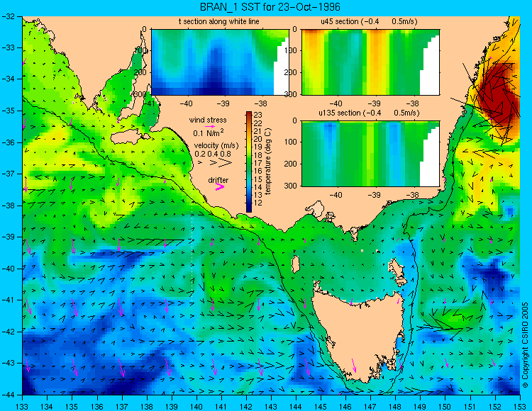This screenshot has width=532, height=411.
Task: Click the '0.1 N/m²' legend value
Action: click(209, 133)
